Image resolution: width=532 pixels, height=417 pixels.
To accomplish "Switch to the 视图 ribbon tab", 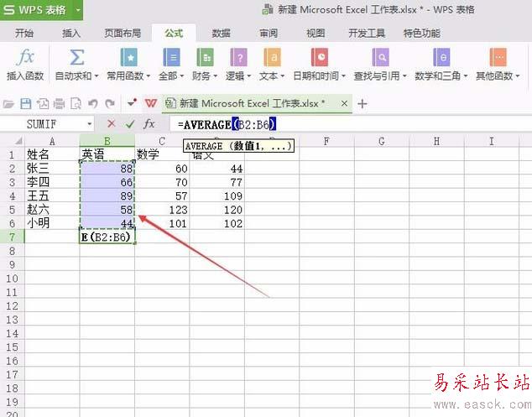I will tap(316, 34).
